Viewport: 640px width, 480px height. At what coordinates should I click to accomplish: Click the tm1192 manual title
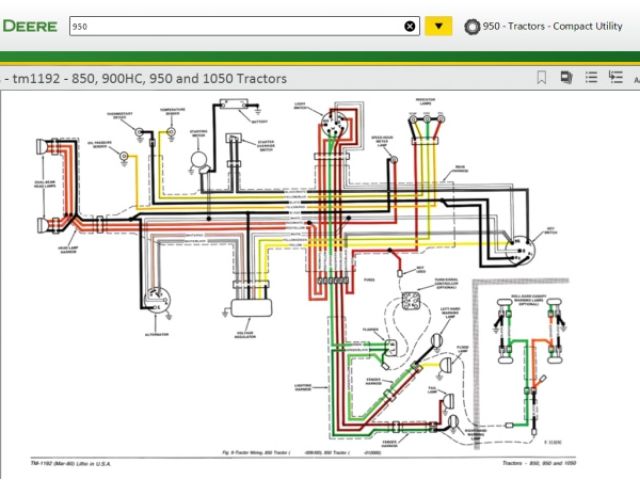[x=148, y=78]
